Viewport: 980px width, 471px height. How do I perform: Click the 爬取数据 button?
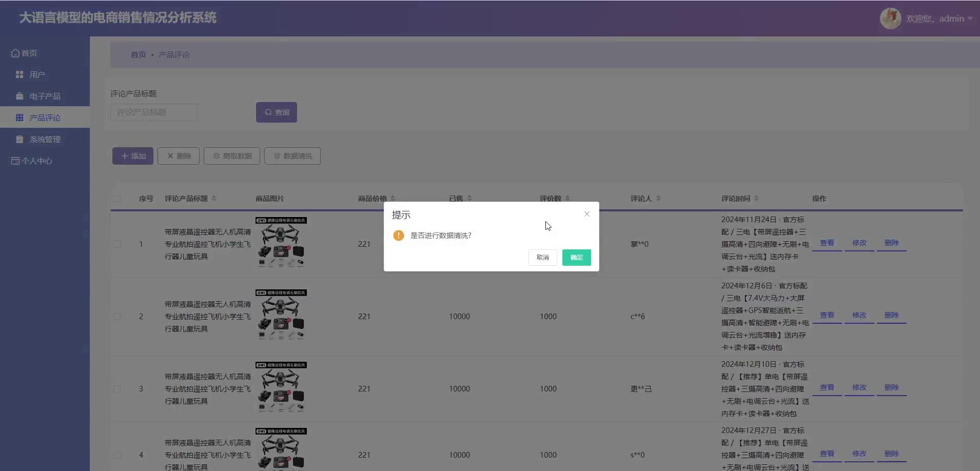click(x=232, y=156)
